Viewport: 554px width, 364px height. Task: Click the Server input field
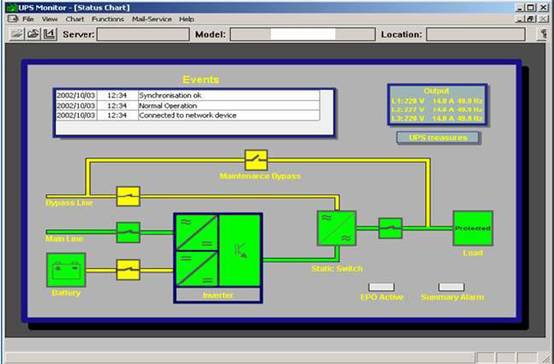[x=143, y=34]
